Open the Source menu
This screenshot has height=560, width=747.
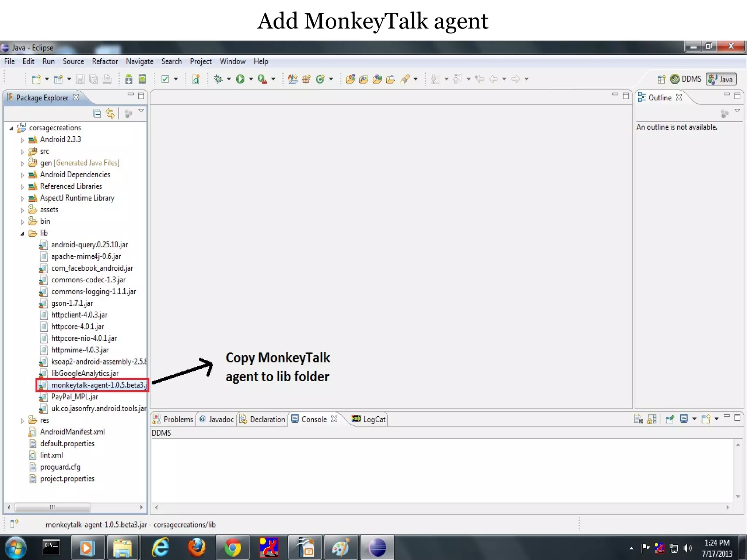[73, 61]
